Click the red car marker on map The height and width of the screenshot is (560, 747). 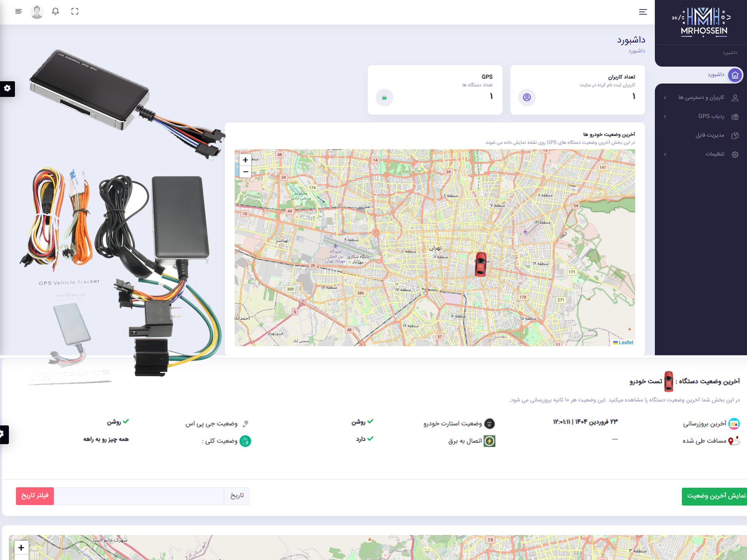coord(480,264)
